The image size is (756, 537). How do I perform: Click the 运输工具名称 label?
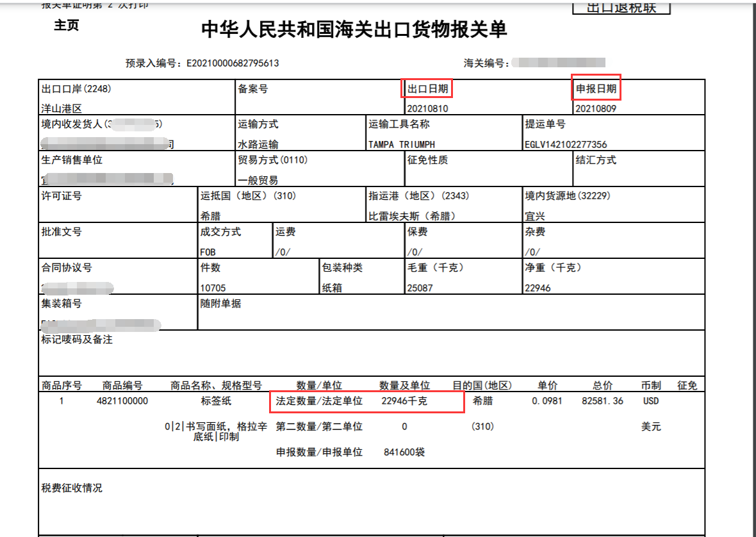(x=399, y=124)
